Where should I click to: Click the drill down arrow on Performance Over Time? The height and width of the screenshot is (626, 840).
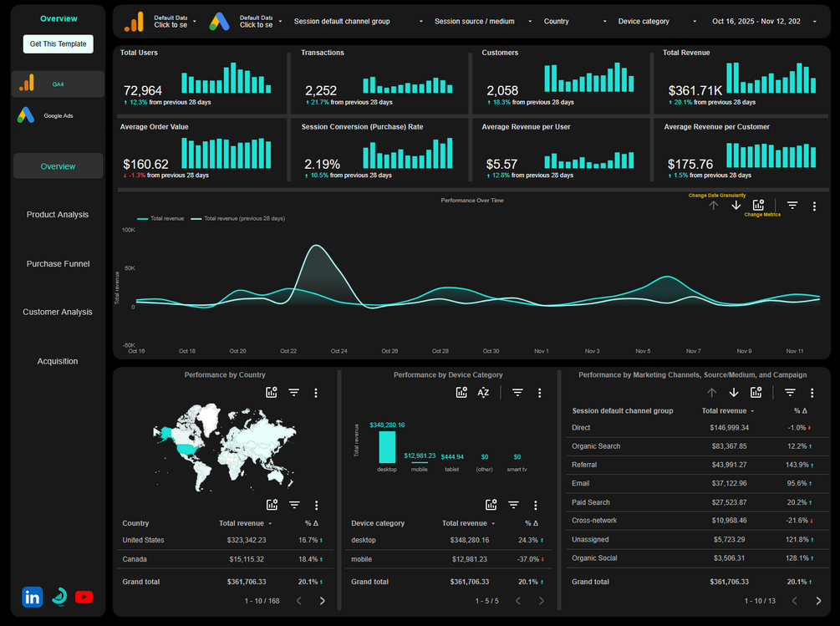coord(736,205)
